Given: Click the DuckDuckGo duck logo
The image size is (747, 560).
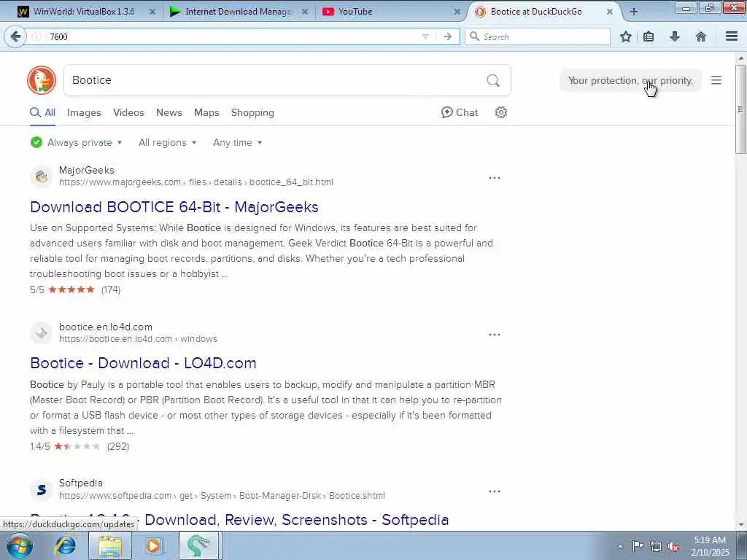Looking at the screenshot, I should [x=42, y=80].
